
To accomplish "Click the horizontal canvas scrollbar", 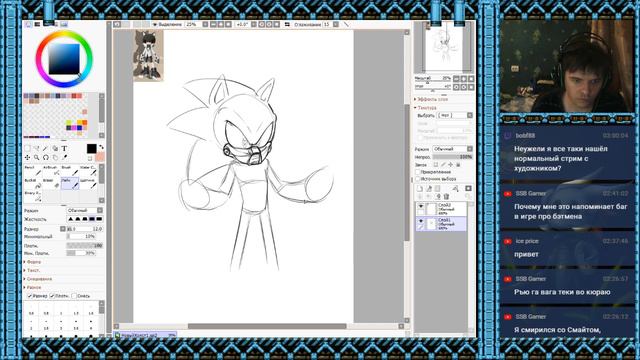I will click(267, 326).
